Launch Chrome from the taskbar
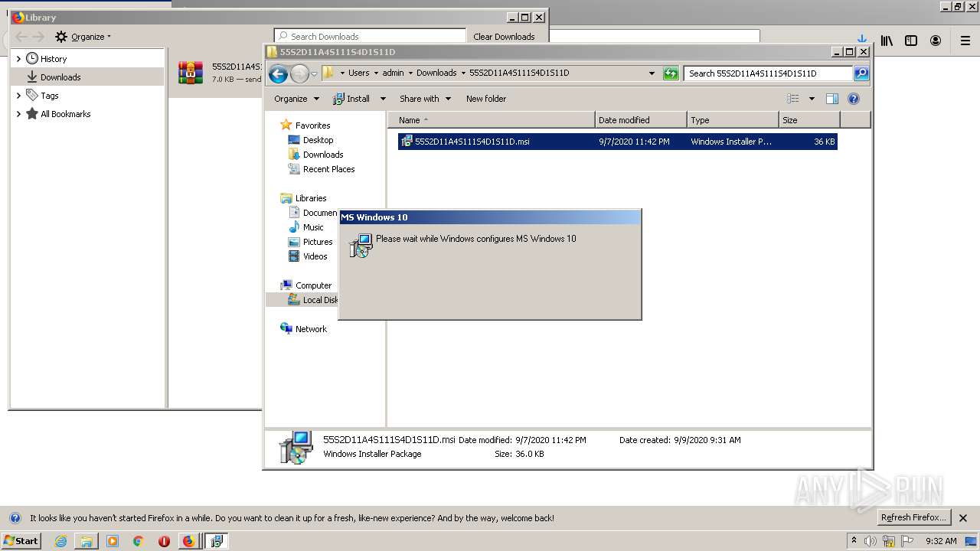 (x=138, y=541)
